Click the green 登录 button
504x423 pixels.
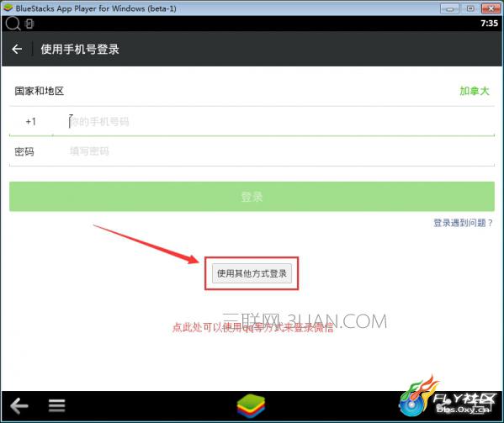(252, 197)
